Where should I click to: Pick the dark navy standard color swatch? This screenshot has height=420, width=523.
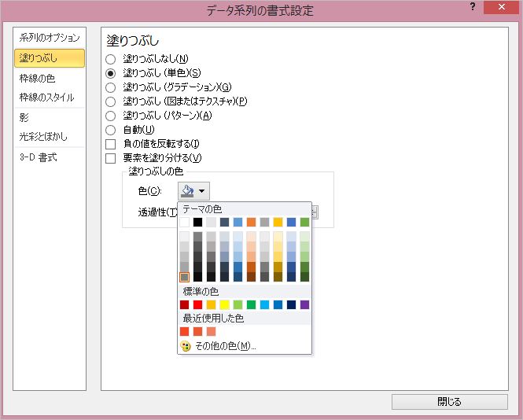pos(291,304)
